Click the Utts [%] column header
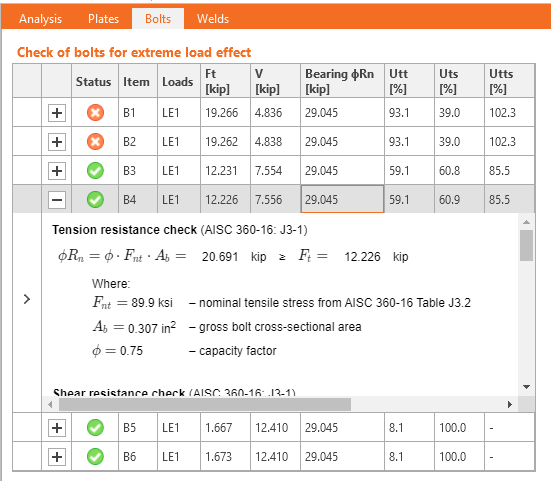The width and height of the screenshot is (551, 481). 509,81
